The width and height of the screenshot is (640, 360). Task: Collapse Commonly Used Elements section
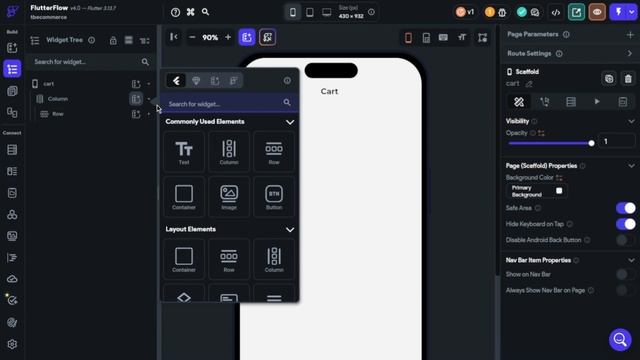pyautogui.click(x=290, y=122)
